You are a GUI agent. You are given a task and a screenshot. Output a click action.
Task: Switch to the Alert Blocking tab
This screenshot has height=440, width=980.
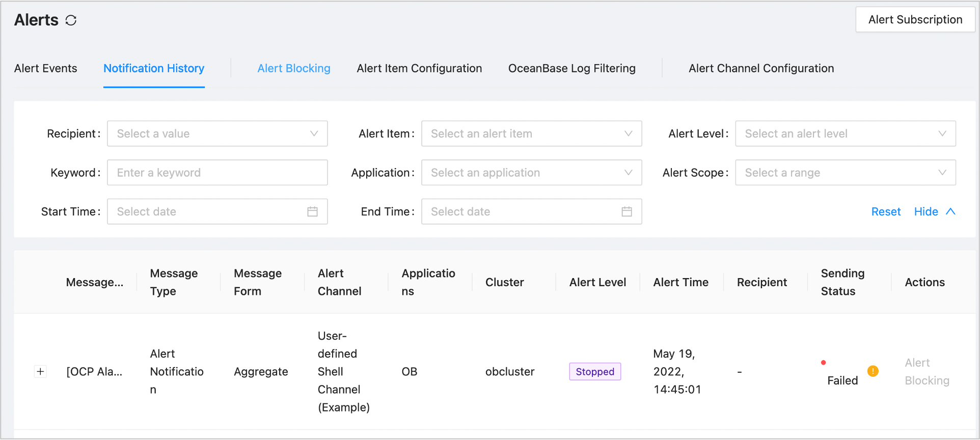click(x=294, y=69)
